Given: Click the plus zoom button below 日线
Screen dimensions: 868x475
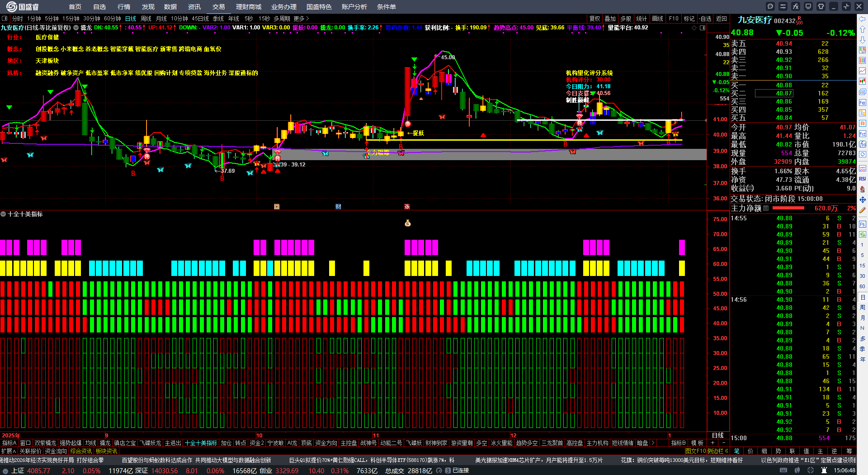Looking at the screenshot, I should [713, 443].
